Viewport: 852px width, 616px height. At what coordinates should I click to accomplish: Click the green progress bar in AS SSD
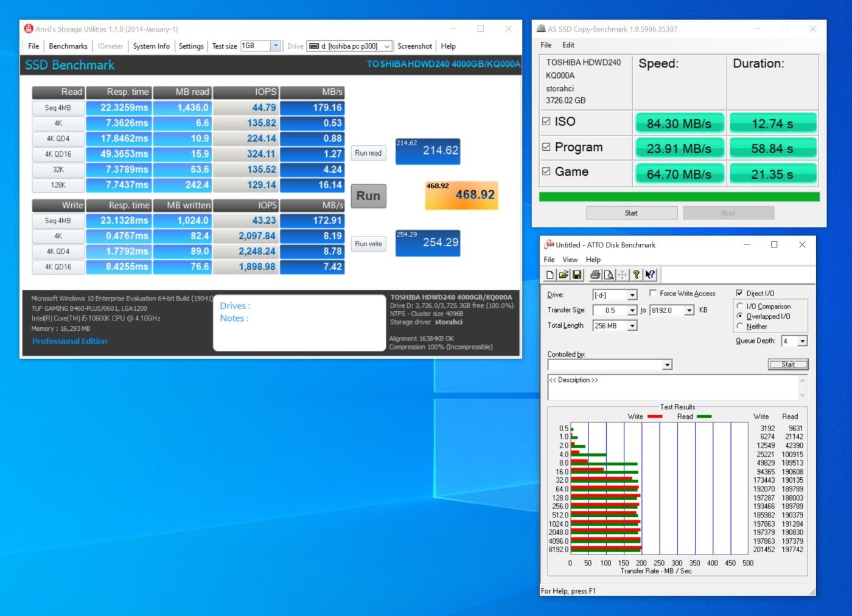679,197
